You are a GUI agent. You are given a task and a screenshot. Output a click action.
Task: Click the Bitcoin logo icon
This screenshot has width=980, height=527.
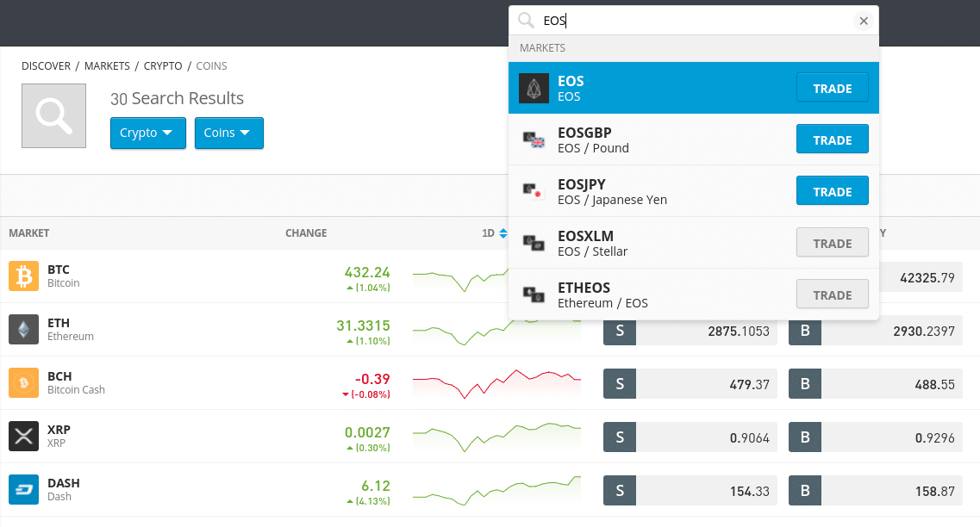pyautogui.click(x=24, y=276)
